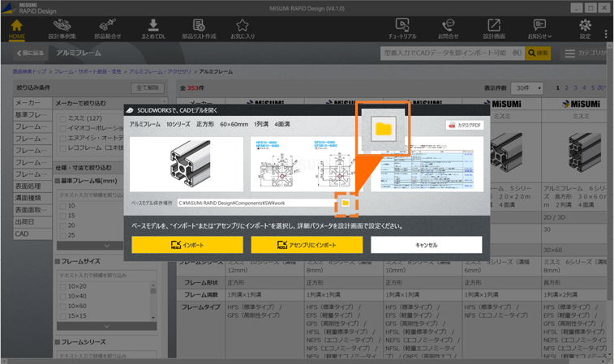The width and height of the screenshot is (614, 364).
Task: Click yellow インポート button
Action: 187,245
